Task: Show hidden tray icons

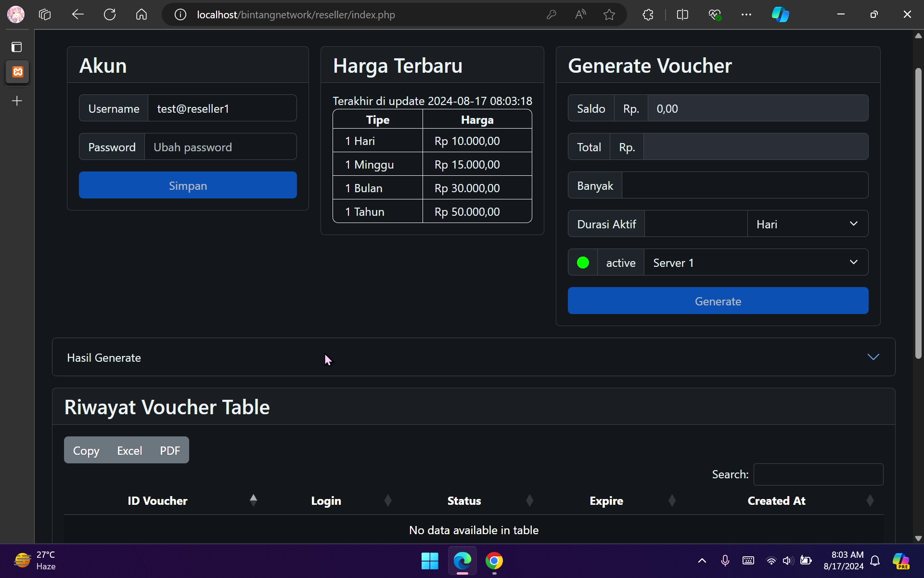Action: coord(702,560)
